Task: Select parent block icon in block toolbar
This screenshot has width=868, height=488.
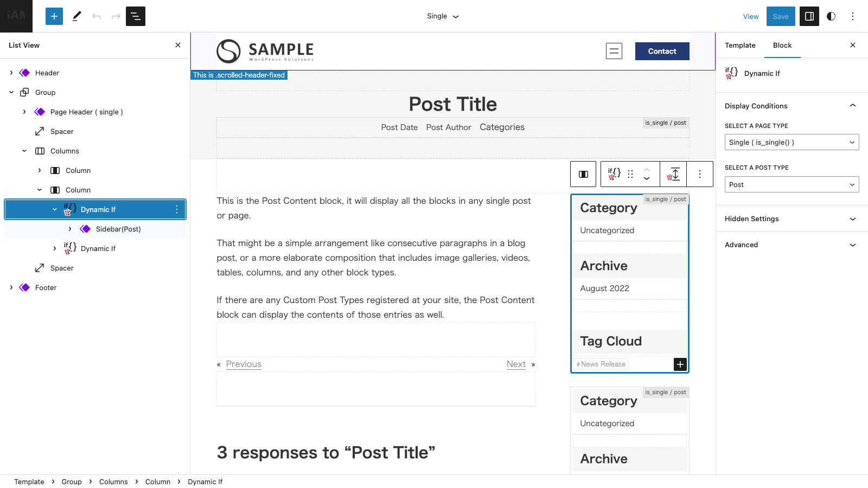Action: pos(583,174)
